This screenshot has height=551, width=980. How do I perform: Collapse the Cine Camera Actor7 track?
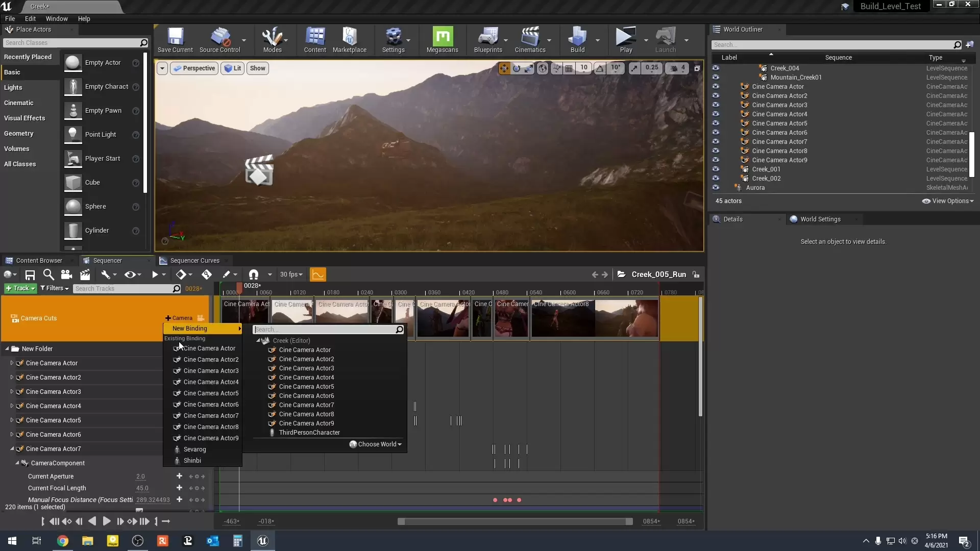click(12, 449)
